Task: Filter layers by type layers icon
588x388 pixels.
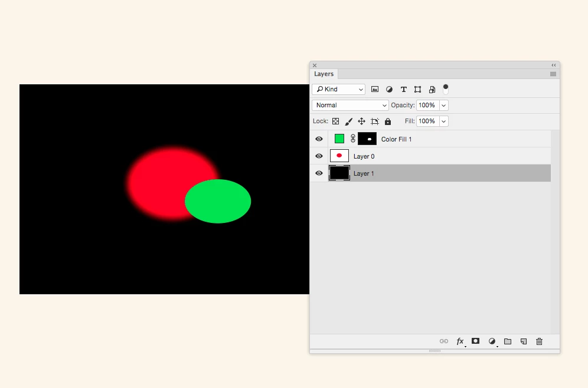Action: (403, 89)
